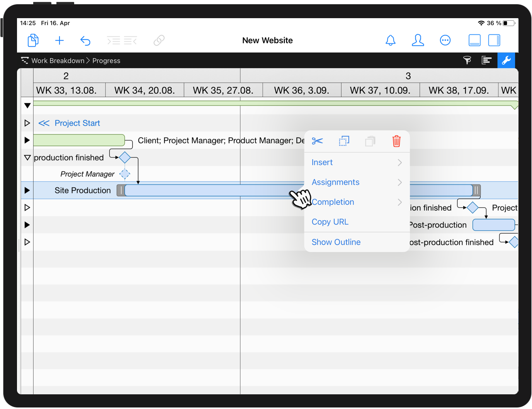532x409 pixels.
Task: Tap the plus icon to add an item
Action: pyautogui.click(x=59, y=40)
